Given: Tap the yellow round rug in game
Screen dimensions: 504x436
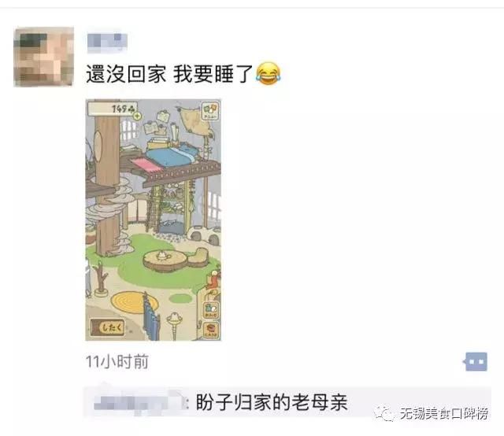Looking at the screenshot, I should pyautogui.click(x=135, y=301).
